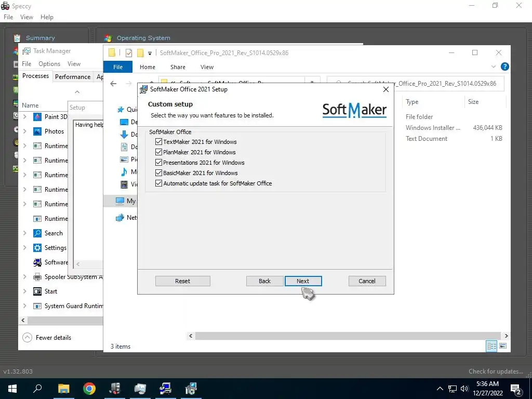Open Google Chrome from taskbar
532x399 pixels.
(89, 389)
